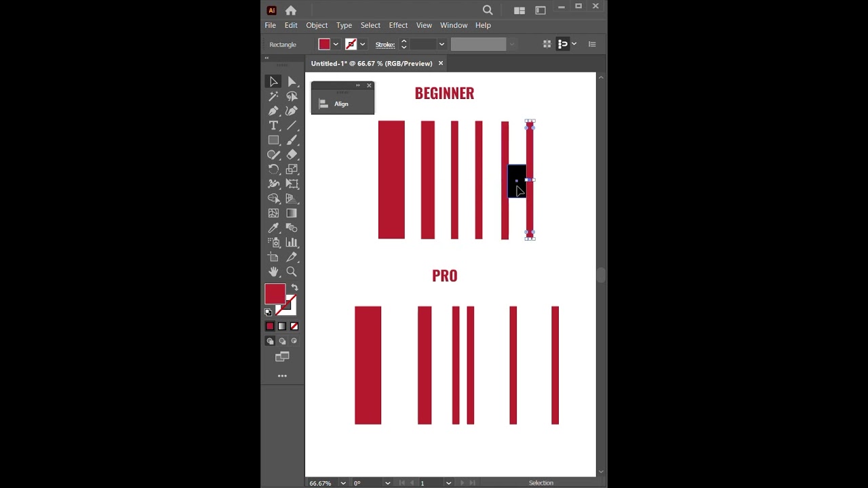Swap fill and stroke colors
Viewport: 868px width, 488px height.
pos(294,287)
